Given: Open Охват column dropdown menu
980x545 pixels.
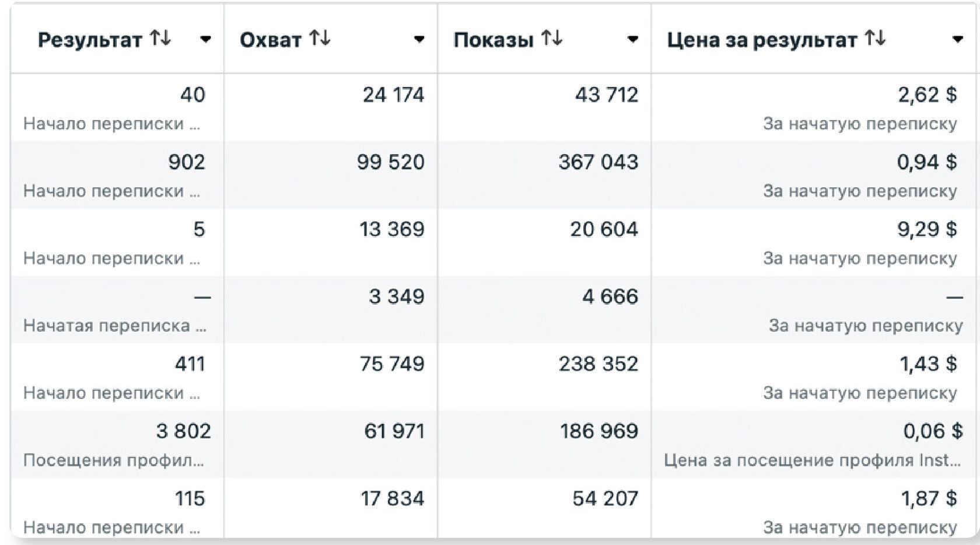Looking at the screenshot, I should coord(419,40).
